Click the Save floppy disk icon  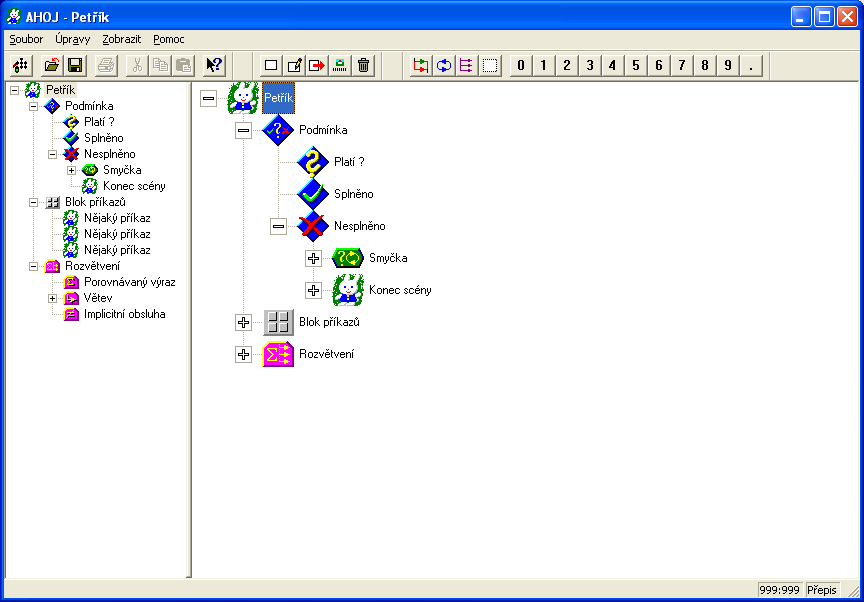tap(75, 65)
